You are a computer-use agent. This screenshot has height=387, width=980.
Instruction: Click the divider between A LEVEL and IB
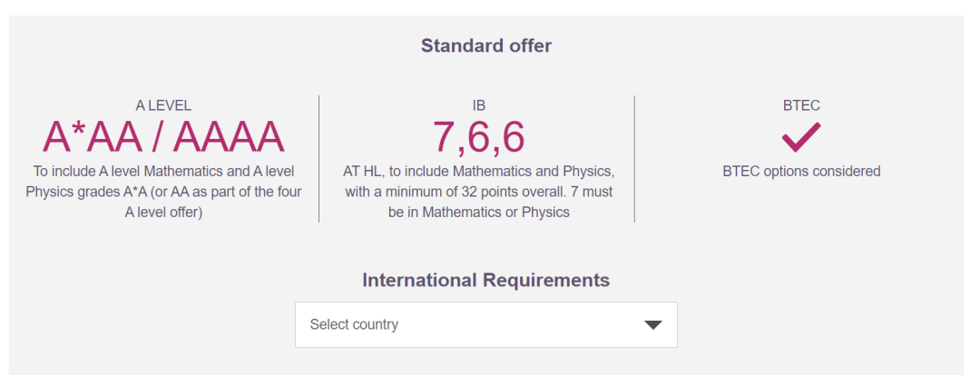coord(318,159)
